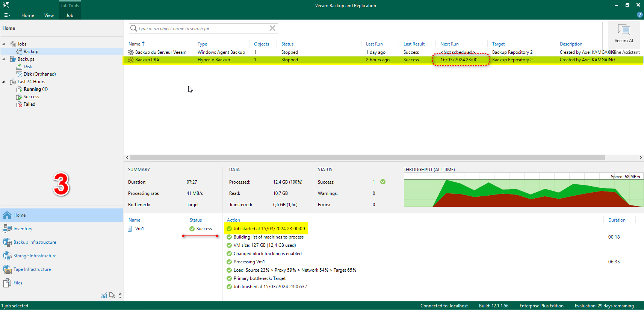Switch to the Home ribbon tab
644x310 pixels.
click(x=28, y=15)
